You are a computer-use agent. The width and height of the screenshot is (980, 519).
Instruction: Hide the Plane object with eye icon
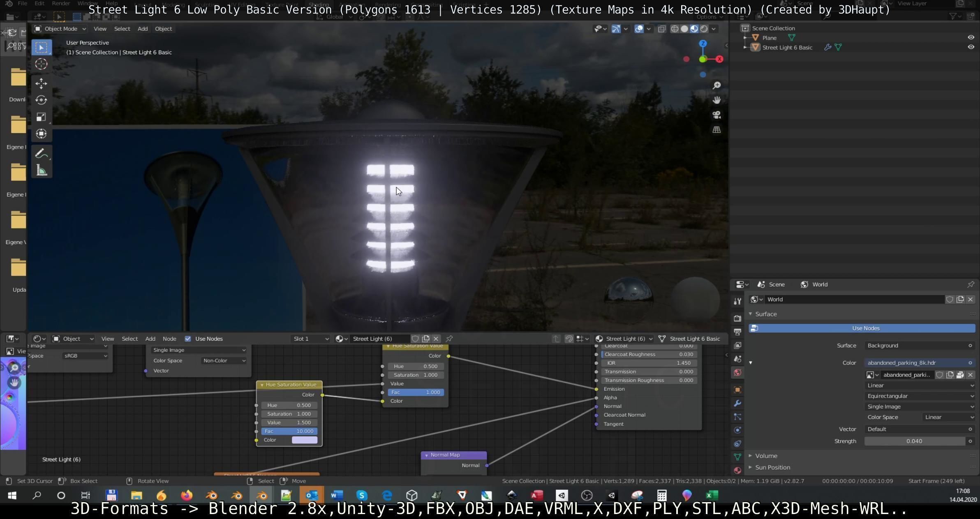click(x=971, y=37)
